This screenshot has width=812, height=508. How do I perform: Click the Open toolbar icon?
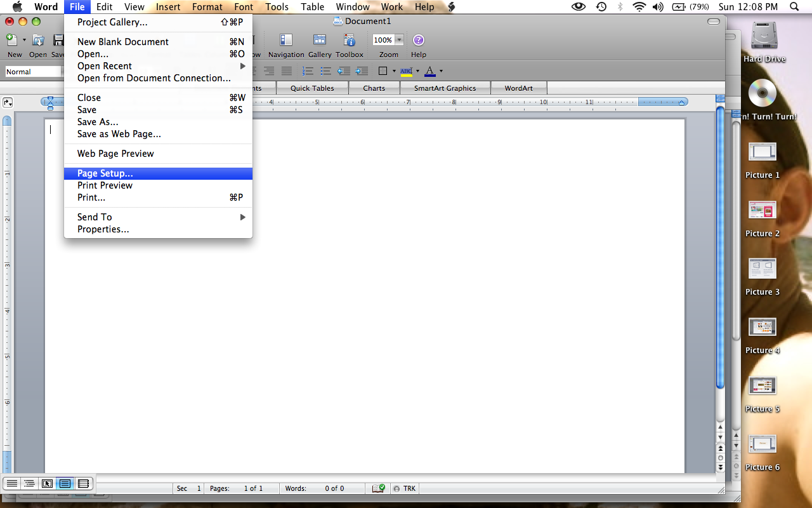tap(38, 40)
